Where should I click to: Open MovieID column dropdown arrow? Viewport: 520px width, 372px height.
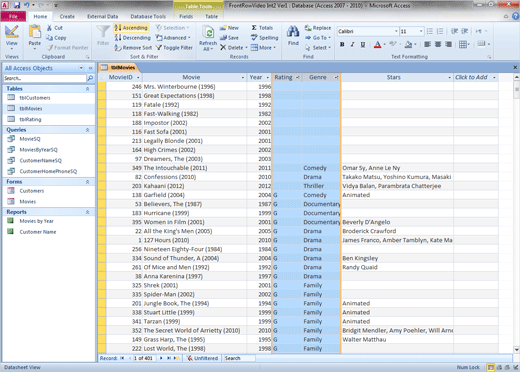138,78
